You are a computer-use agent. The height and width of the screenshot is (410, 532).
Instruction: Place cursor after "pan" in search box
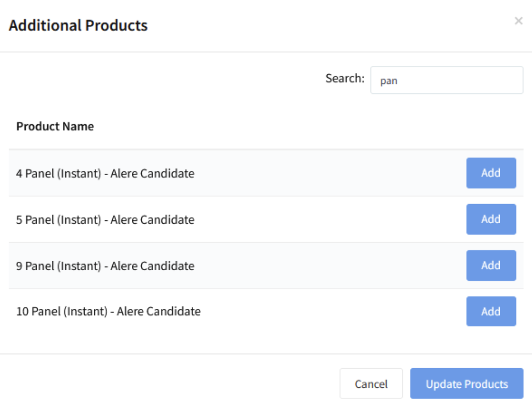[399, 81]
